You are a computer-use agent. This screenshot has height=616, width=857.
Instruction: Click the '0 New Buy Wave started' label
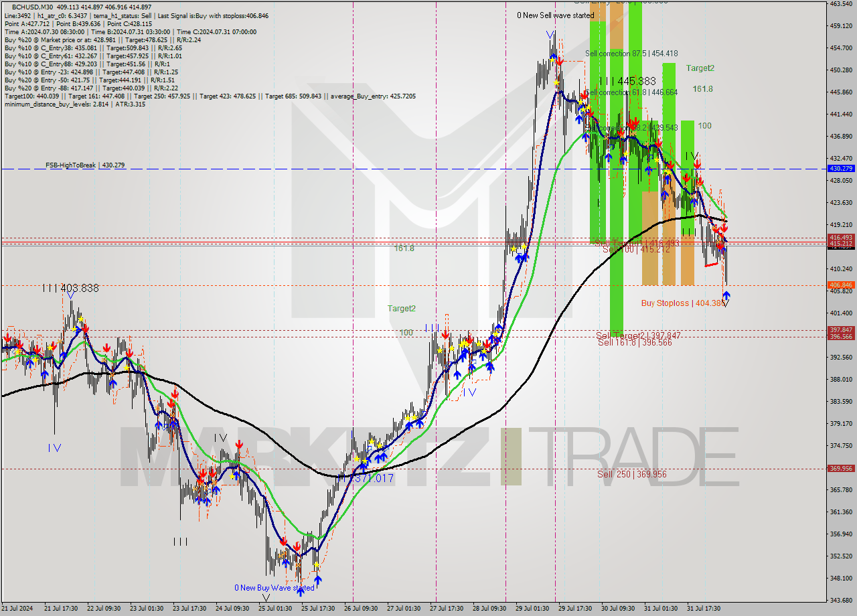(x=274, y=588)
